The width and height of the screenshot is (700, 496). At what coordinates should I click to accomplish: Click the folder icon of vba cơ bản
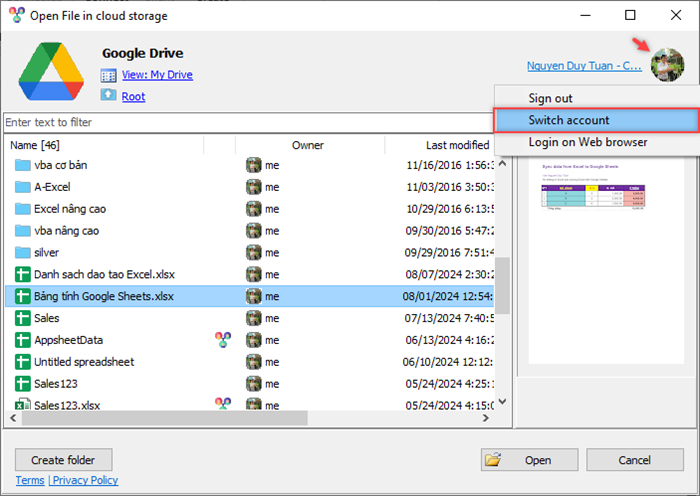coord(22,165)
